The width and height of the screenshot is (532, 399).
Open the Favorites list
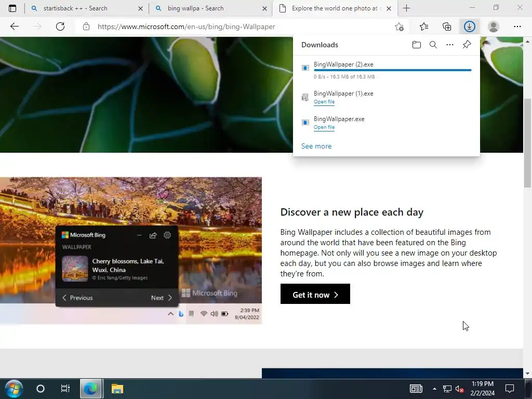pos(424,26)
